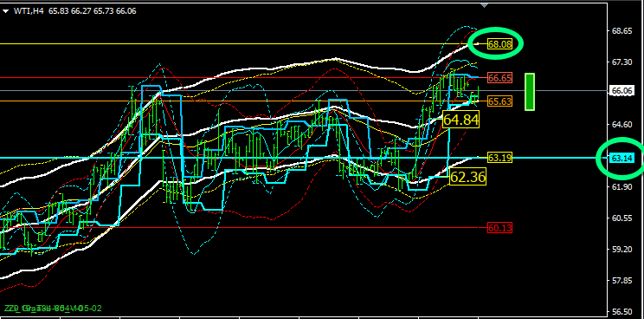
Task: Click the 67.30 value on price scale
Action: pyautogui.click(x=621, y=62)
